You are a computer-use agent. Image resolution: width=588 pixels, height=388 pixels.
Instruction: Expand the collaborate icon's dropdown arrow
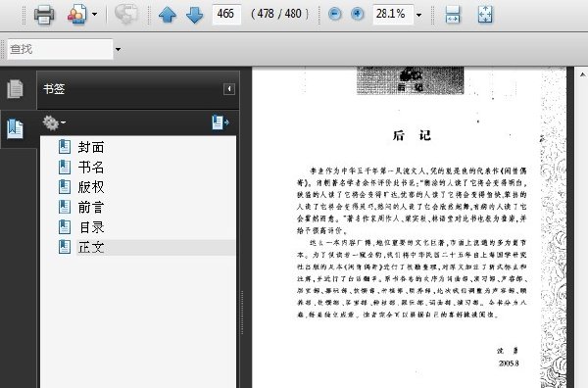(x=94, y=15)
